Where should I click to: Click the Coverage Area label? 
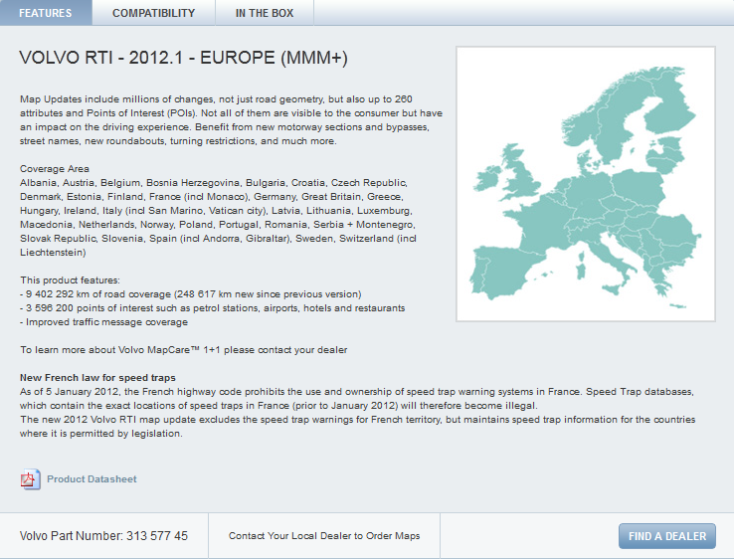55,169
